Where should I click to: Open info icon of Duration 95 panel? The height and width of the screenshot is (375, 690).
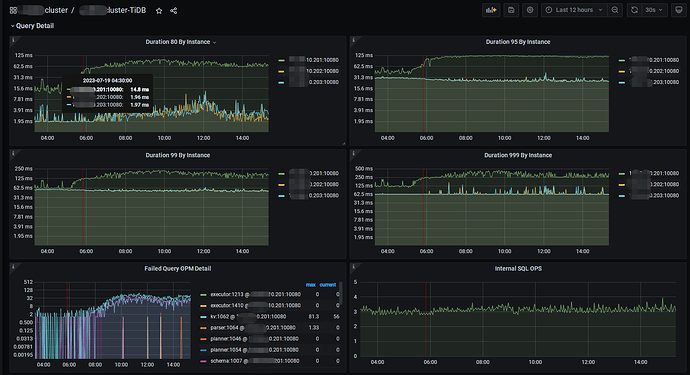tap(353, 40)
